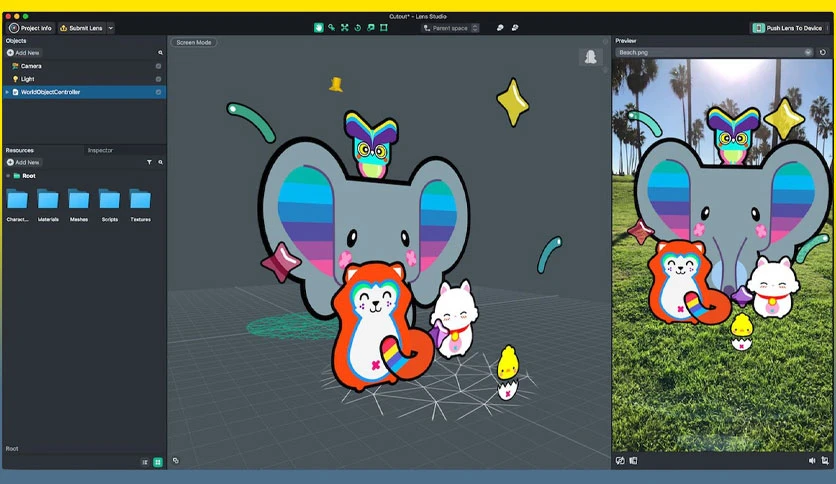836x484 pixels.
Task: Open the Parent space dropdown
Action: click(450, 28)
